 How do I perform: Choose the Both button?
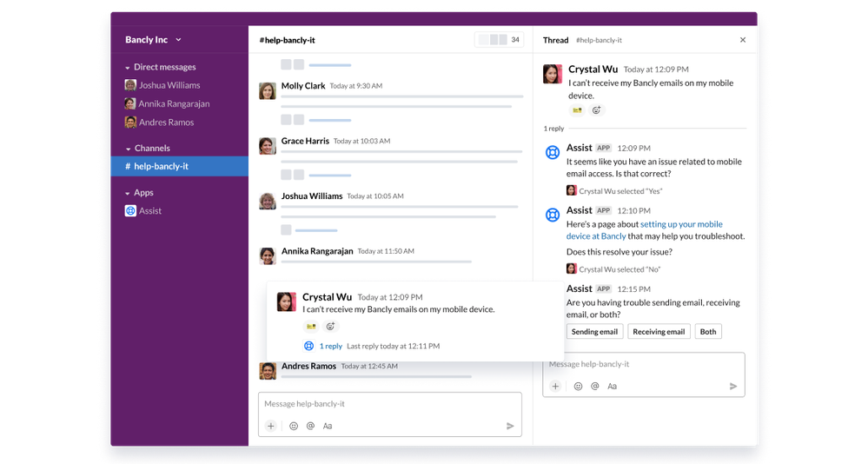tap(708, 332)
